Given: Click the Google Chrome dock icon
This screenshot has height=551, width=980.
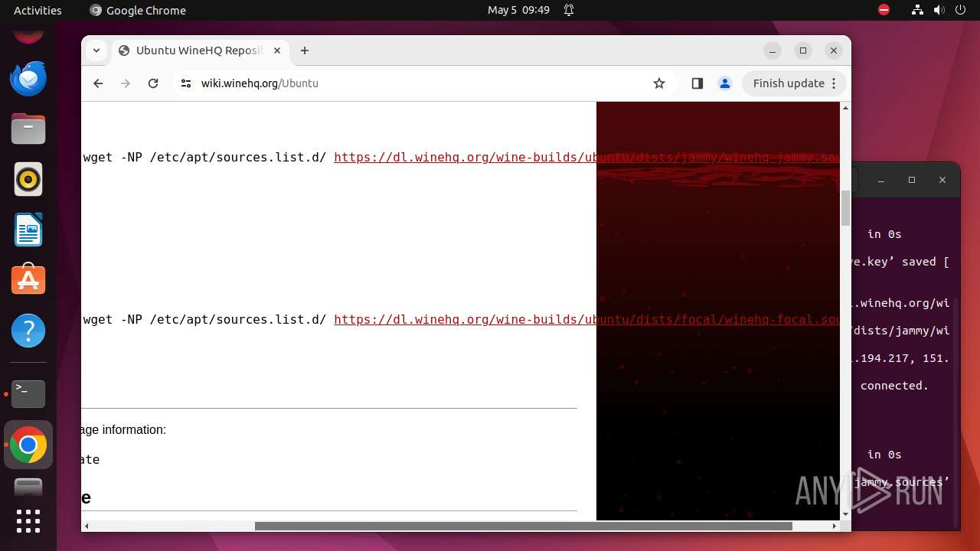Looking at the screenshot, I should tap(28, 445).
